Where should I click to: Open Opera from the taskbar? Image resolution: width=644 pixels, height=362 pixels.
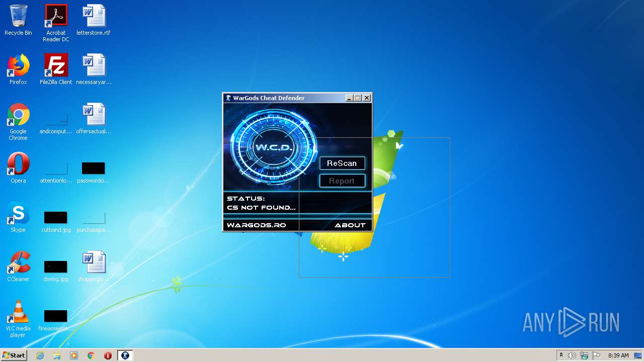108,355
